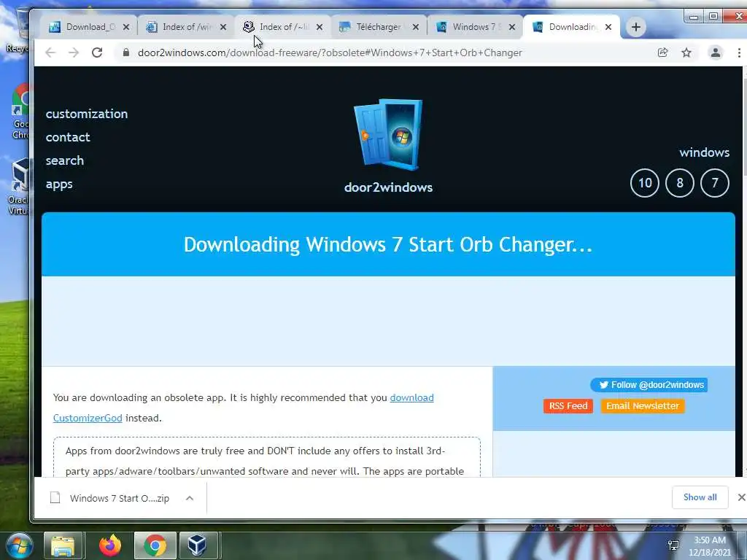Click the door2windows door logo
This screenshot has height=560, width=747.
[388, 135]
